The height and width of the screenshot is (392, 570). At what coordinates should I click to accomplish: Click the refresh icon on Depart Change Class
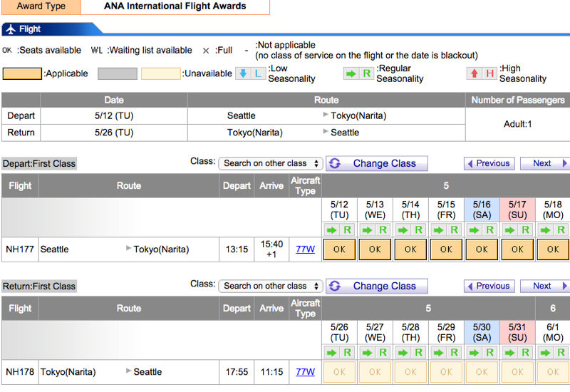click(335, 164)
